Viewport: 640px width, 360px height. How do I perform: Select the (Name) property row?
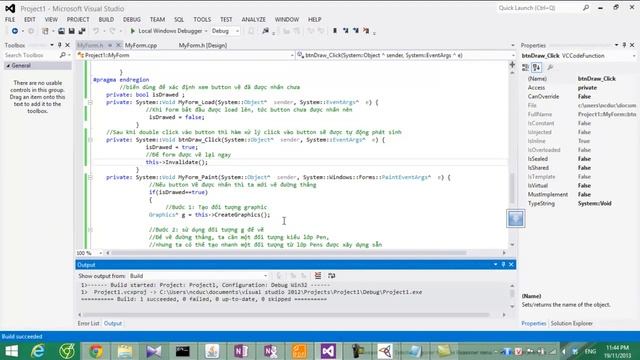580,79
